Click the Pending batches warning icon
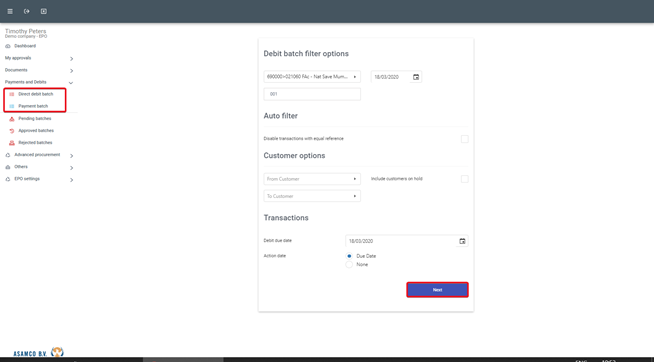 [12, 119]
